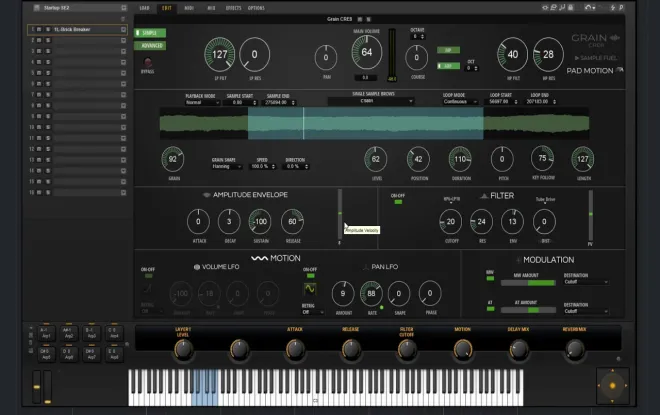
Task: Toggle the Pan LFO ON-OFF switch
Action: (x=311, y=276)
